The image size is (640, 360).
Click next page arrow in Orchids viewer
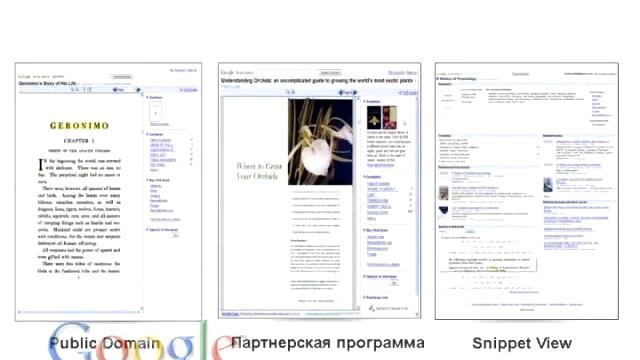point(355,93)
